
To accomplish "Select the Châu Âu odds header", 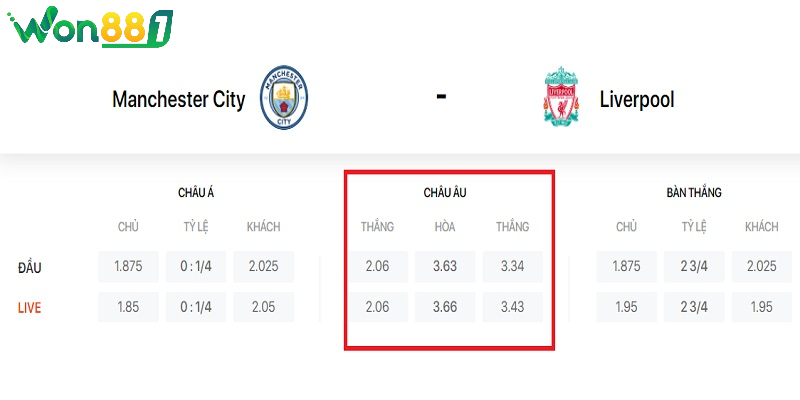I will click(445, 192).
